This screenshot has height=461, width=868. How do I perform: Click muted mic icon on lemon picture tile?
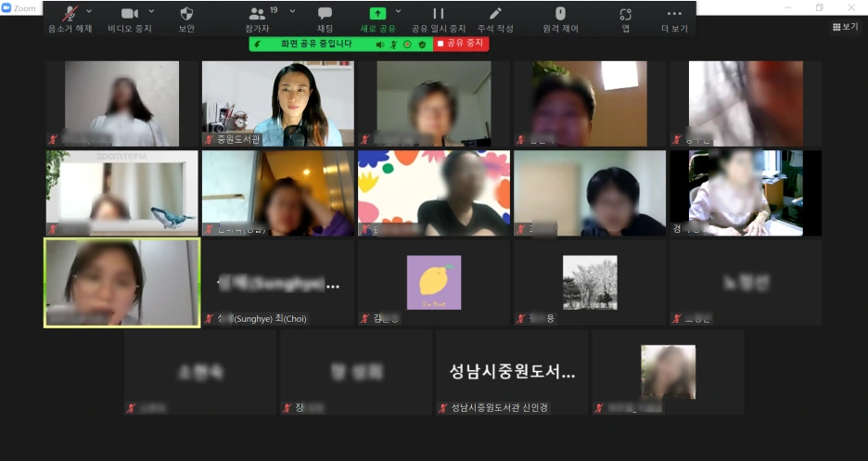(x=364, y=319)
